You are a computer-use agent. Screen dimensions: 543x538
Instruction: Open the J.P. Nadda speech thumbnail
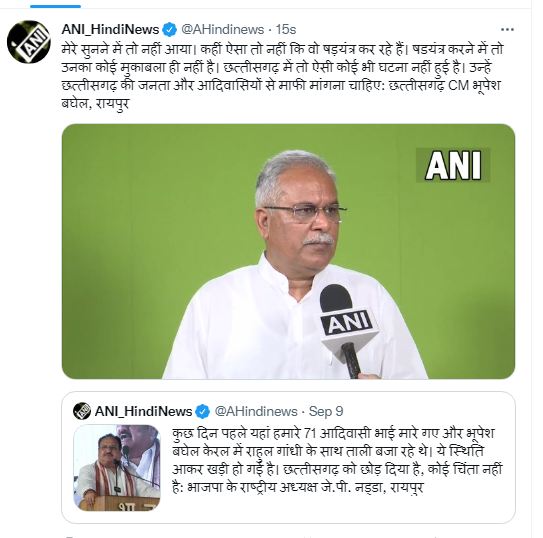click(117, 468)
